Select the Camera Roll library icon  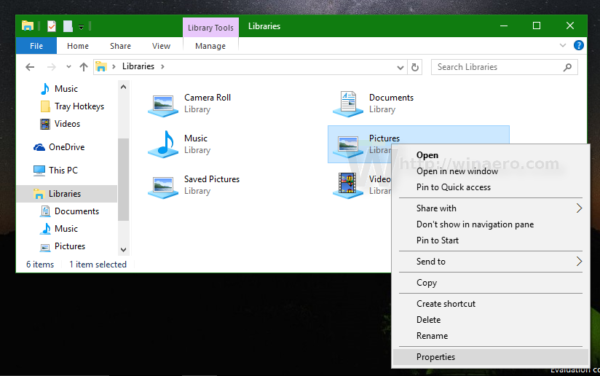click(163, 104)
